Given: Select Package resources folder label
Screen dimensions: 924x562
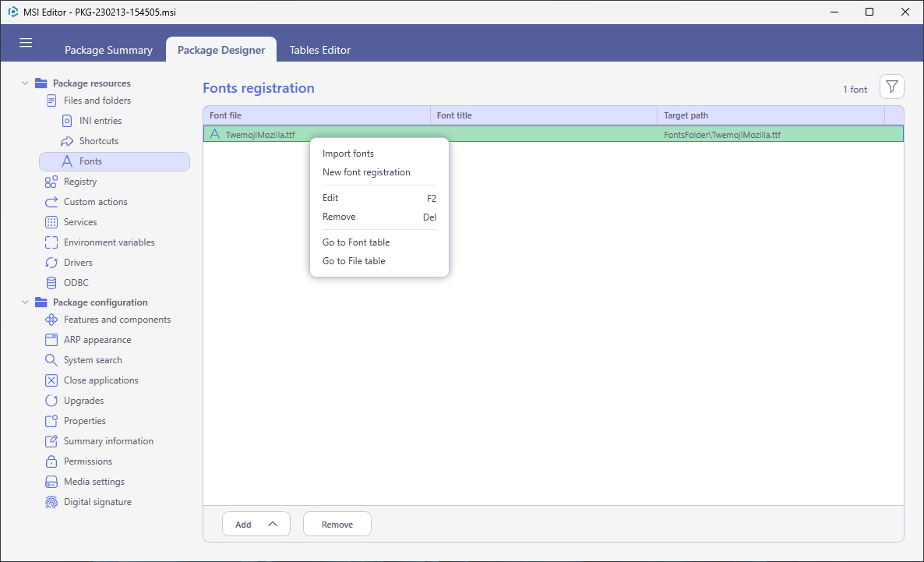Looking at the screenshot, I should click(92, 83).
